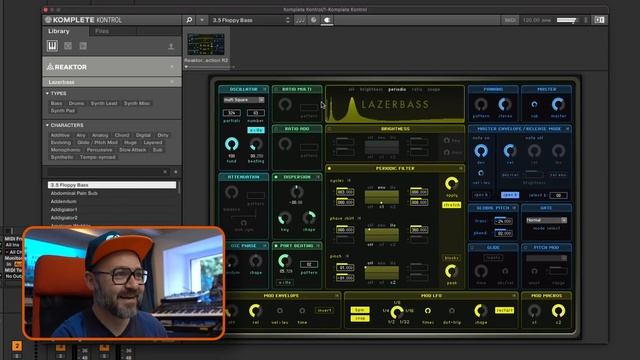The height and width of the screenshot is (360, 640).
Task: Open the Lazerbass bank dropdown
Action: (x=112, y=82)
